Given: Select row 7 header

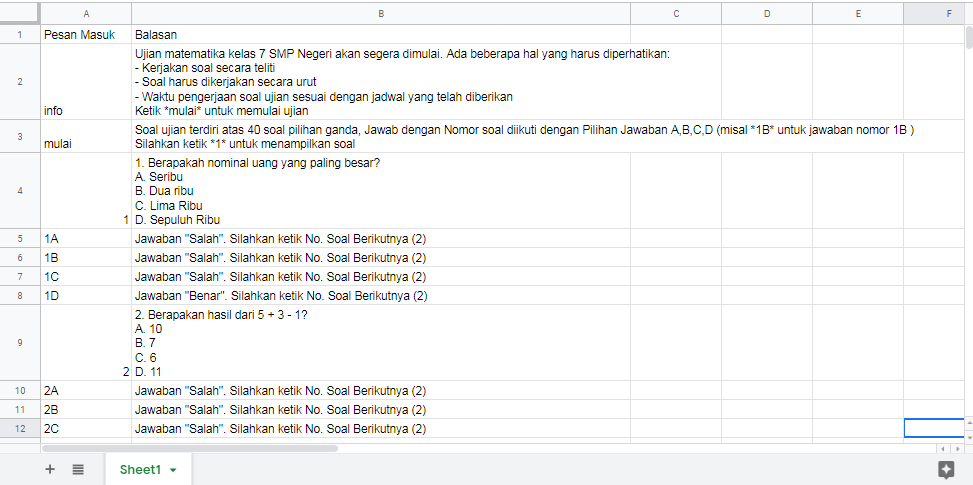Looking at the screenshot, I should pos(20,277).
